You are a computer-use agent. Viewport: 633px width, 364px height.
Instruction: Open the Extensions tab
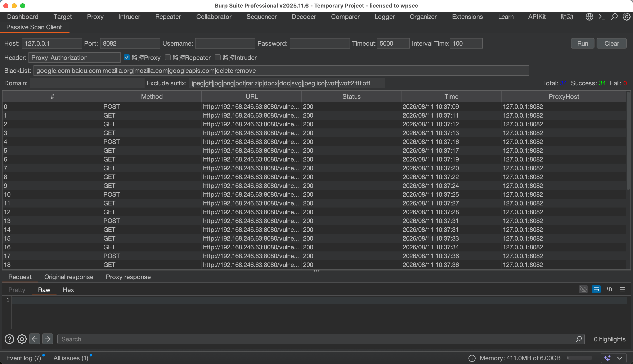click(467, 17)
